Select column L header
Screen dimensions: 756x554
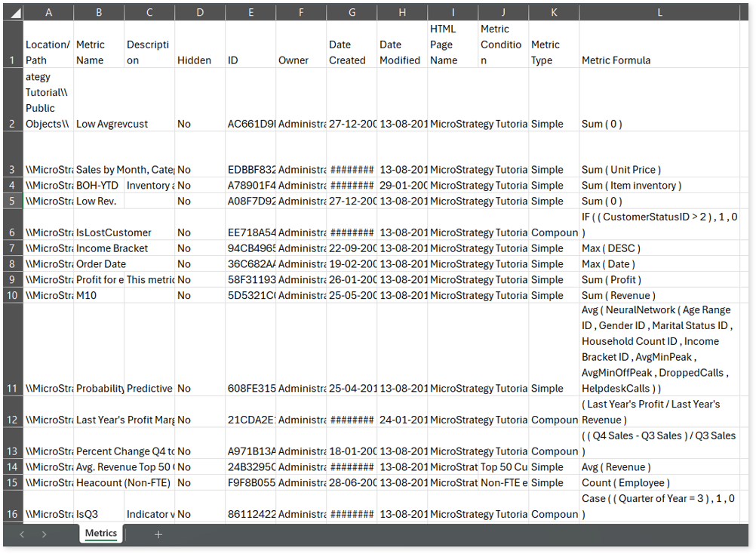coord(659,13)
